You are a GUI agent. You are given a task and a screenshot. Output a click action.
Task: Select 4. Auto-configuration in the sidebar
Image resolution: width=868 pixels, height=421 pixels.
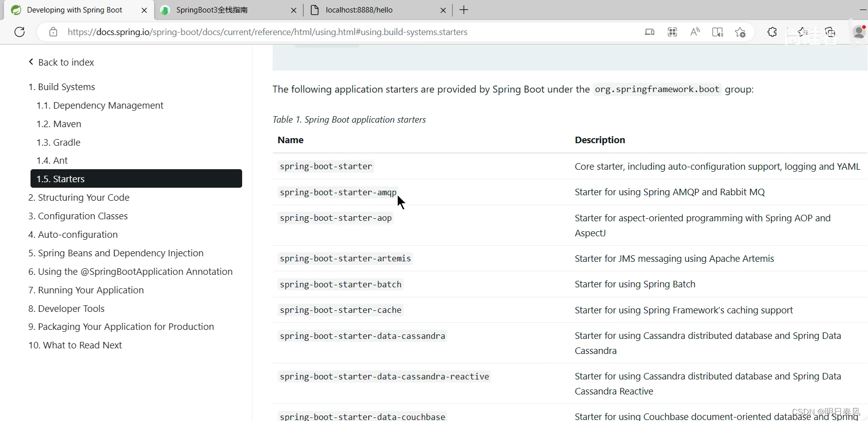point(73,234)
